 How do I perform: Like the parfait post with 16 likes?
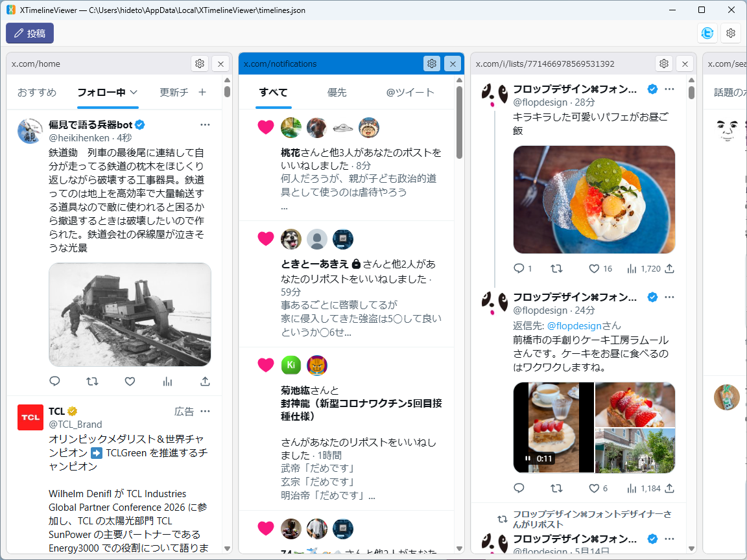coord(600,268)
